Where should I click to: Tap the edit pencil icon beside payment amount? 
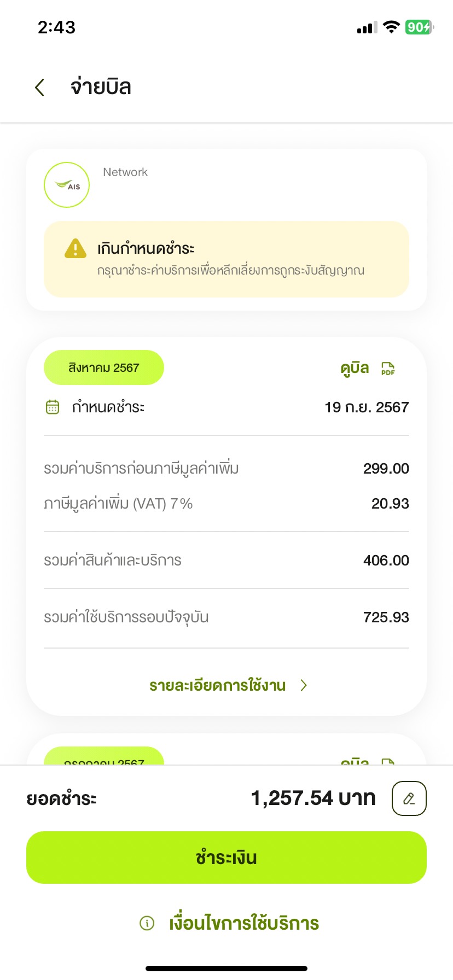pyautogui.click(x=409, y=798)
